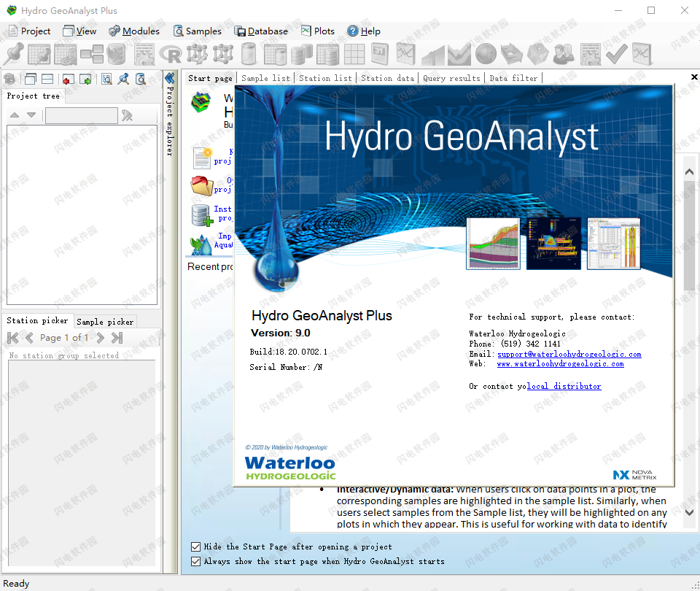This screenshot has height=591, width=700.
Task: Go to previous page in station picker
Action: pos(29,338)
